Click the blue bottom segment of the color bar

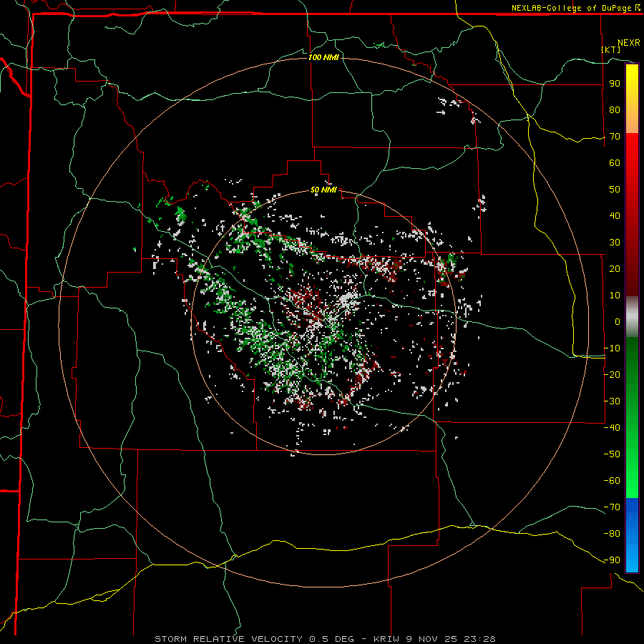click(x=632, y=535)
